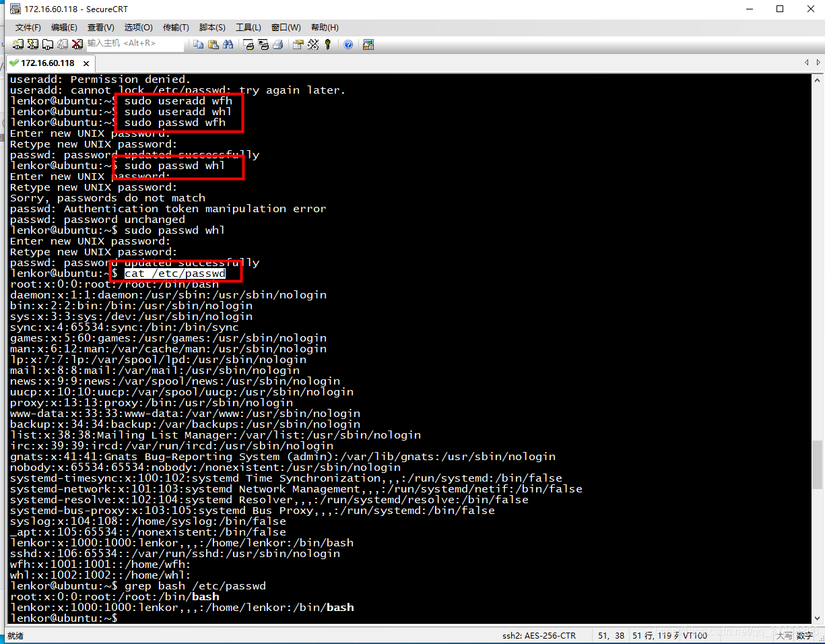
Task: Click the Keymap Editor tools icon
Action: (x=313, y=44)
